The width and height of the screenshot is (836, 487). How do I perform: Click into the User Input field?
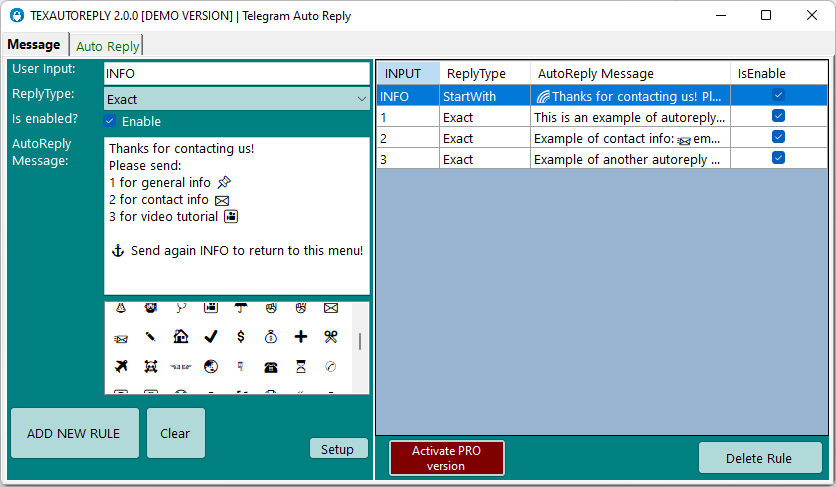236,74
